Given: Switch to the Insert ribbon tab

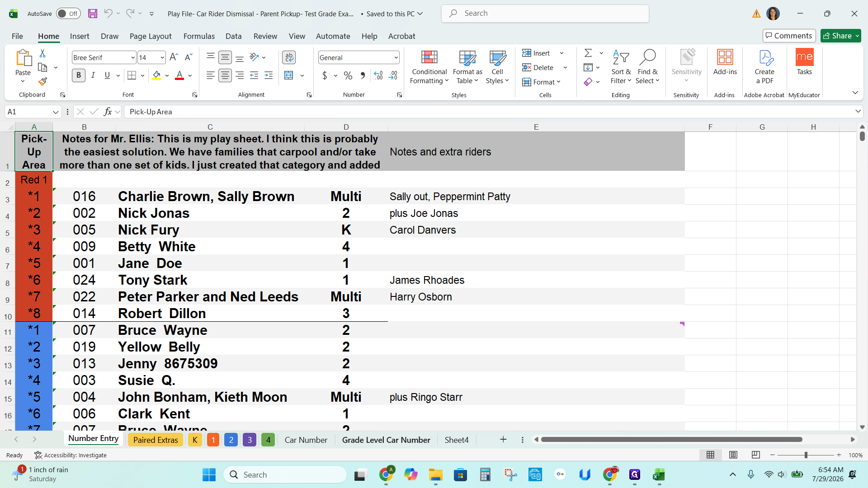Looking at the screenshot, I should [80, 36].
